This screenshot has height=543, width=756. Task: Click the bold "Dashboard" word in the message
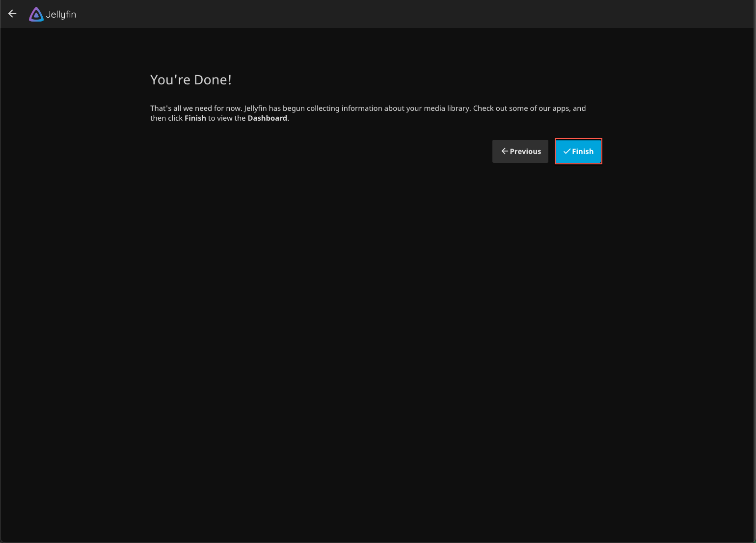coord(267,118)
